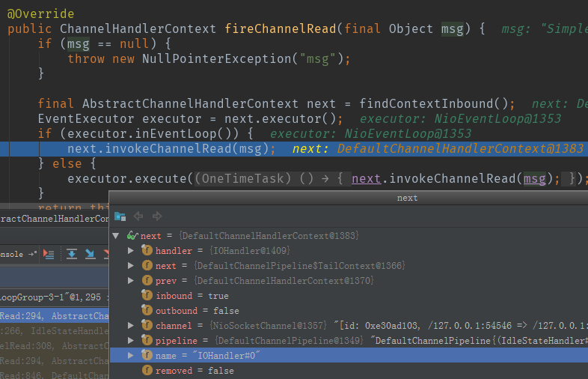Click the Step Over debug icon
588x379 pixels.
(72, 255)
